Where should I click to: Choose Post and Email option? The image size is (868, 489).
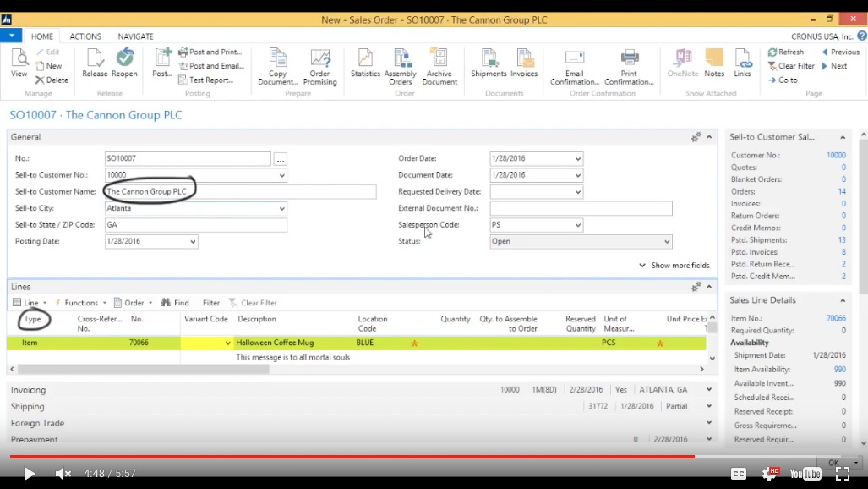(x=211, y=65)
